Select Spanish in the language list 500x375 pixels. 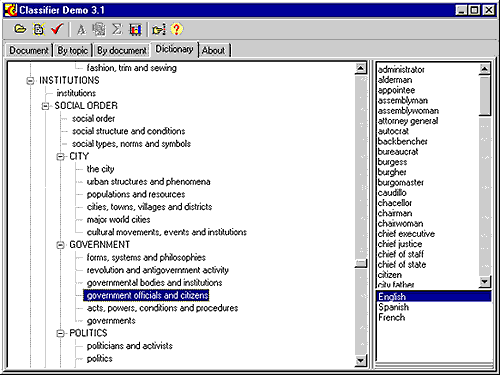pyautogui.click(x=394, y=307)
